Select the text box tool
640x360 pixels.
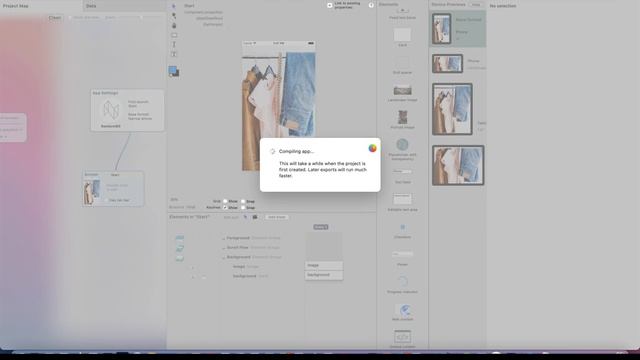174,54
